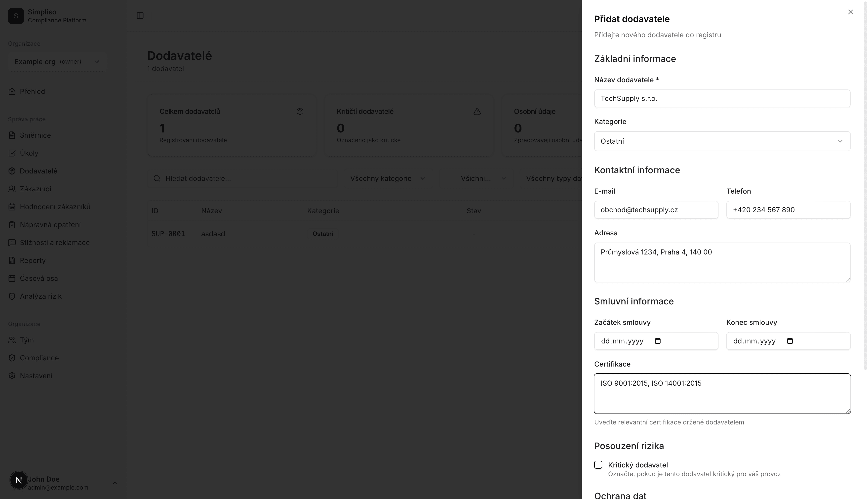Image resolution: width=868 pixels, height=499 pixels.
Task: Click the Simpliso logo icon
Action: click(16, 16)
